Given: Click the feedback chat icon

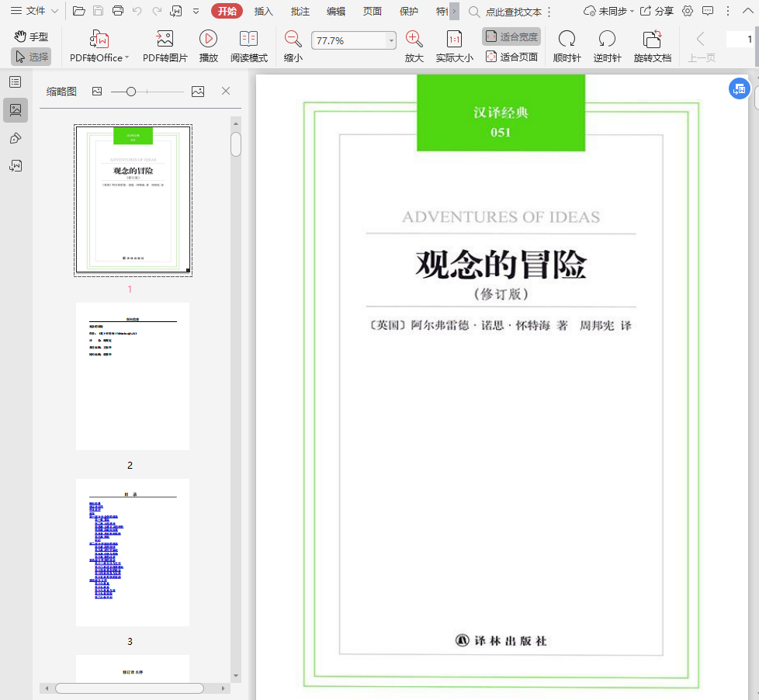Looking at the screenshot, I should tap(708, 11).
